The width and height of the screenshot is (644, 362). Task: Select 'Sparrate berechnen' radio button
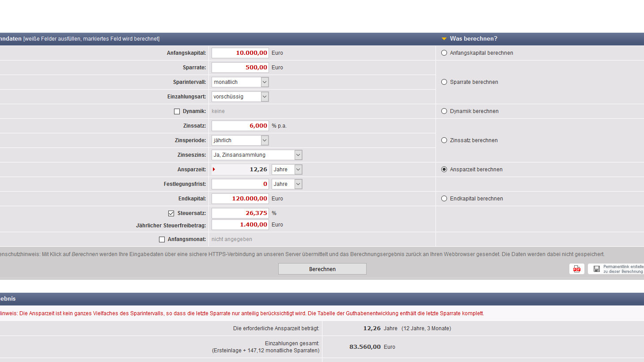coord(444,82)
